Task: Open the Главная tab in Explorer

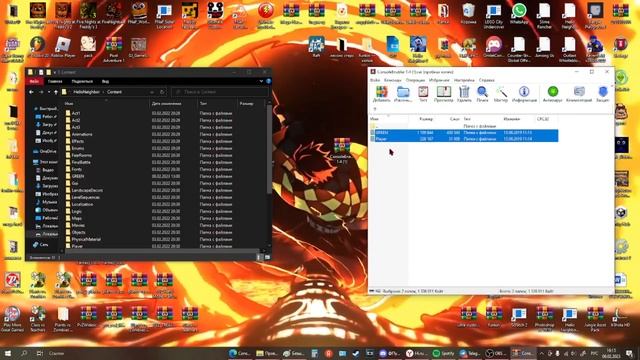Action: pyautogui.click(x=55, y=81)
